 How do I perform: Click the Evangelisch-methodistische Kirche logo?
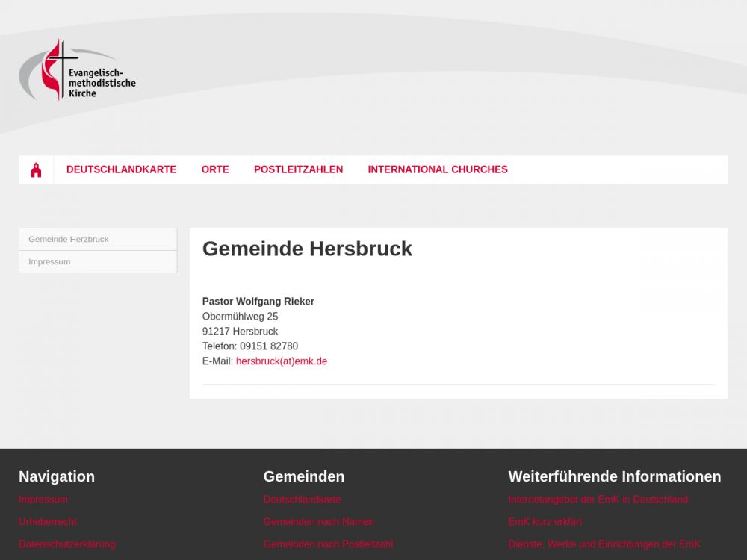(x=77, y=71)
